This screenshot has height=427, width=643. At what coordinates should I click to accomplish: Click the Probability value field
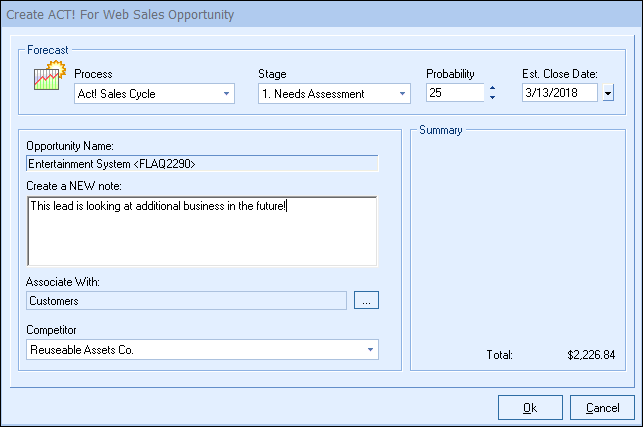(455, 93)
